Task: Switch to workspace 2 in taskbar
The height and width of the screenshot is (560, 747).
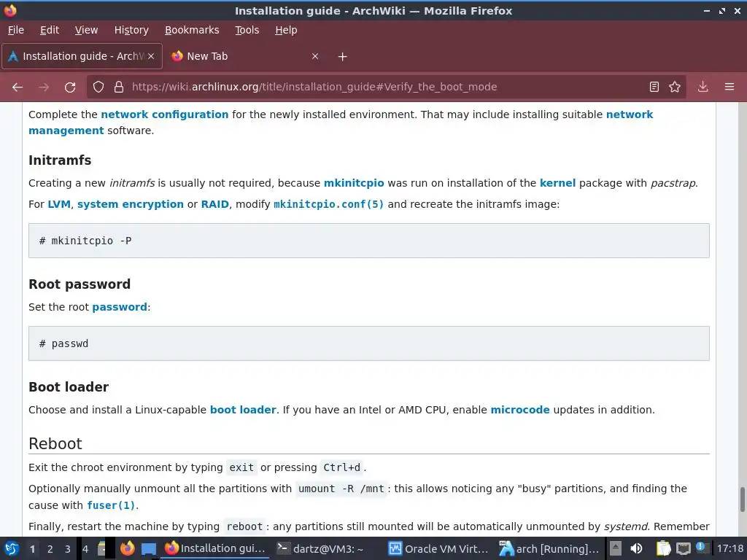Action: pyautogui.click(x=50, y=549)
